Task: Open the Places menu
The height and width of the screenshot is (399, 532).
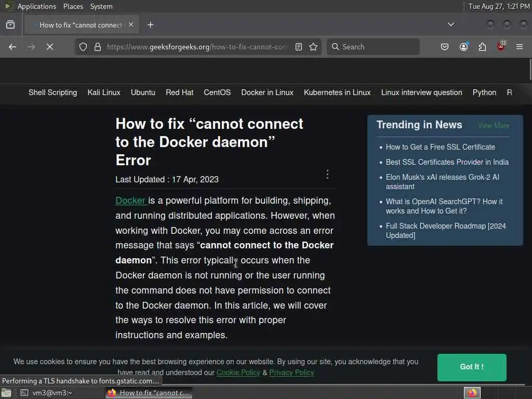Action: [x=73, y=6]
